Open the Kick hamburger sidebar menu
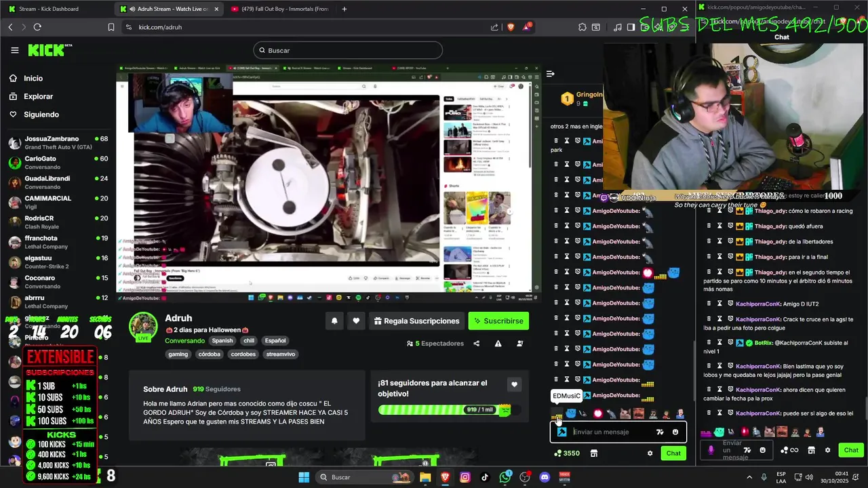868x488 pixels. (15, 50)
